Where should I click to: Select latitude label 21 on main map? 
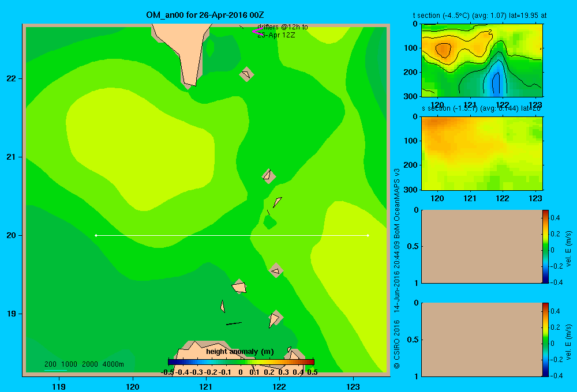12,157
